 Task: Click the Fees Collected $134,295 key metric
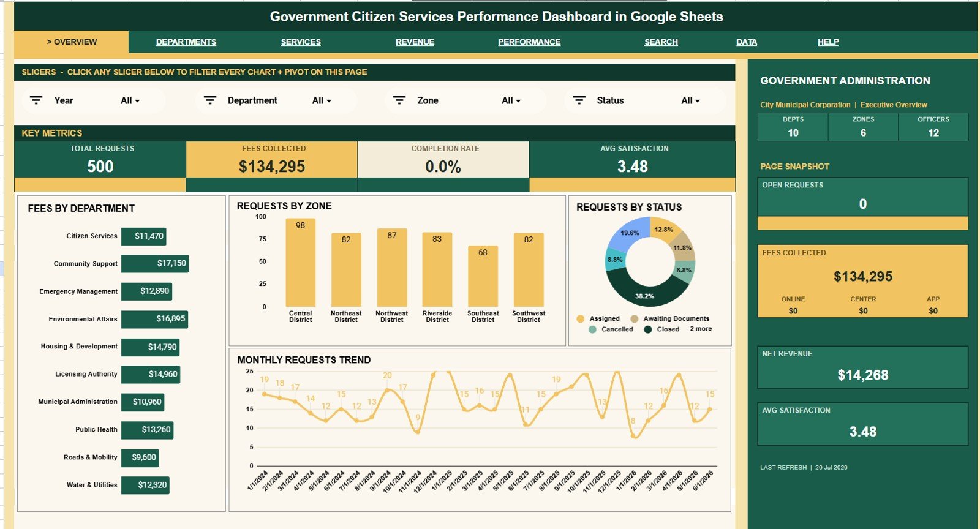(x=272, y=167)
